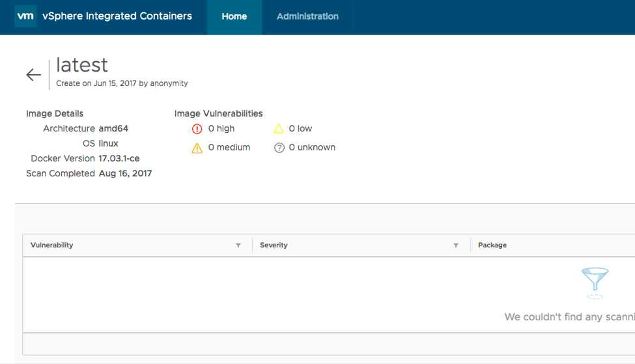
Task: Go back using the left arrow icon
Action: (34, 74)
